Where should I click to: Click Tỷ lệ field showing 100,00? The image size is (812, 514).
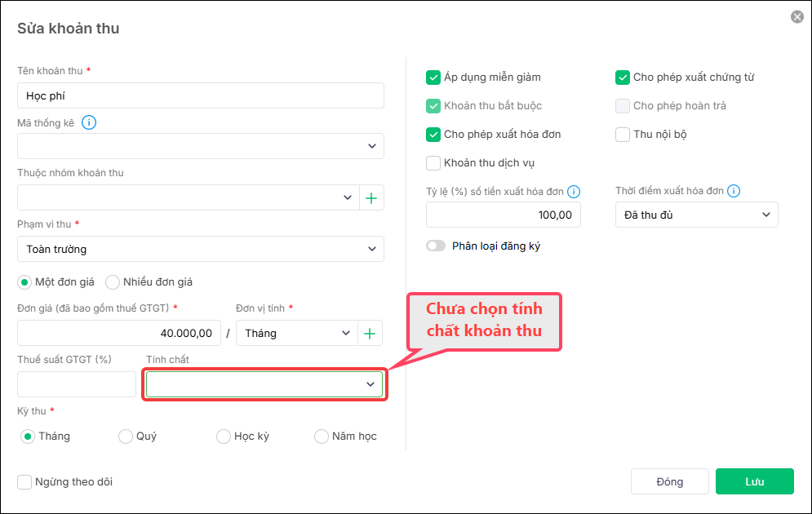click(504, 215)
